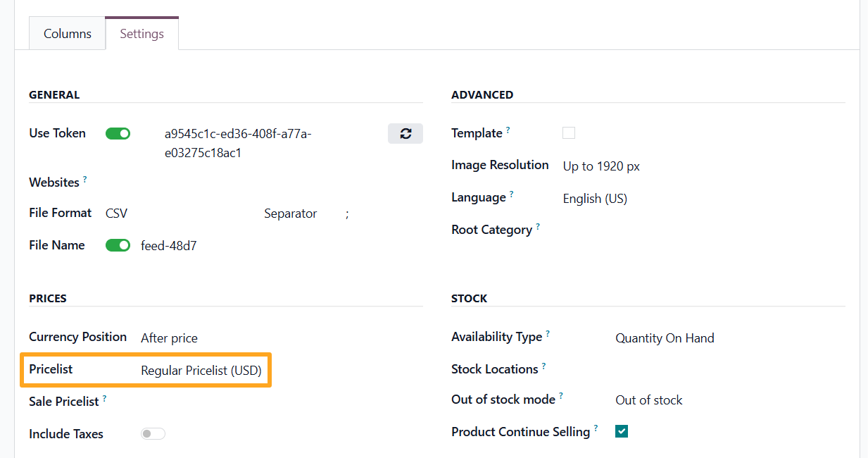Show help tooltip for Template
868x458 pixels.
(508, 130)
